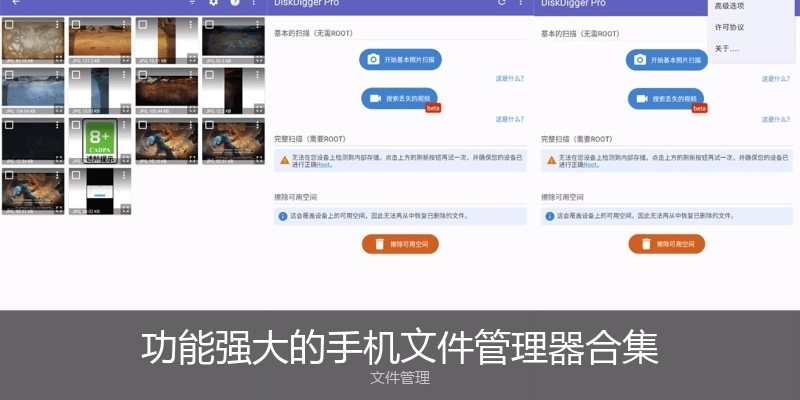
Task: Tick the dark teal texture thumbnail checkbox
Action: point(209,24)
